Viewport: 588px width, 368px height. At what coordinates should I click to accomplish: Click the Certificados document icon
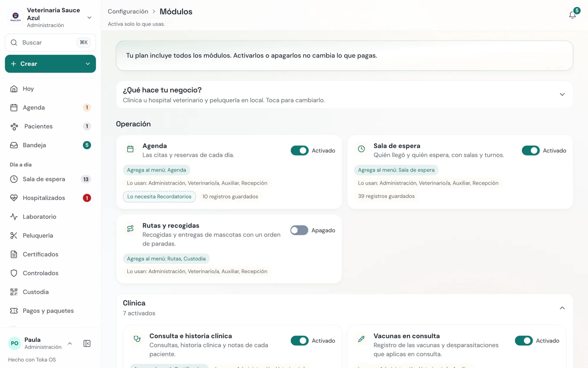coord(14,254)
